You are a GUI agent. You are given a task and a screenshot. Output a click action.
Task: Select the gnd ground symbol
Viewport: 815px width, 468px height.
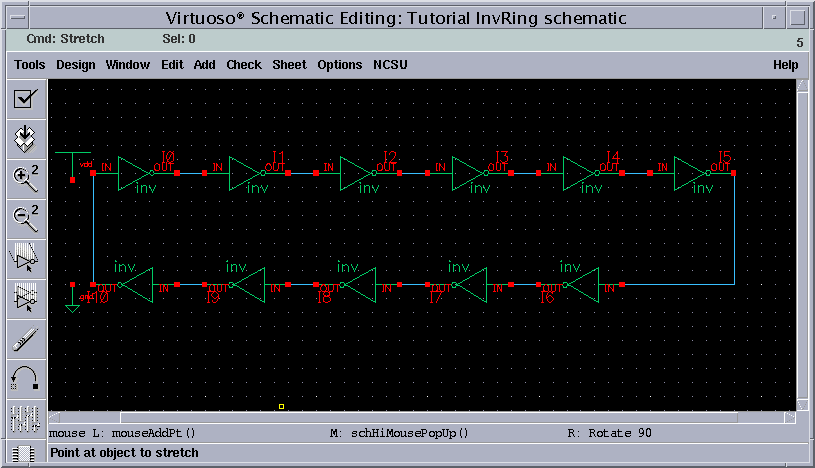click(72, 299)
